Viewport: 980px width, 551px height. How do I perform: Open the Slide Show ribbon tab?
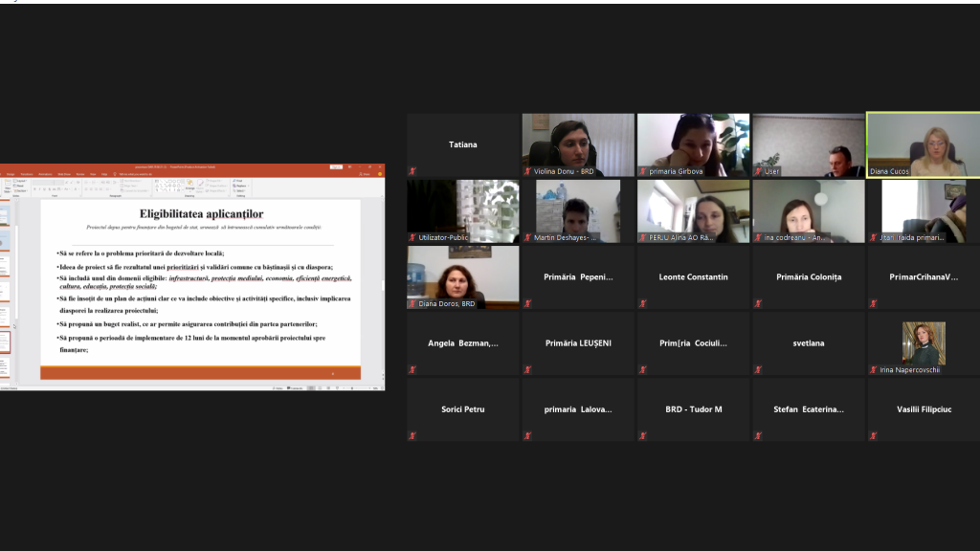point(64,174)
